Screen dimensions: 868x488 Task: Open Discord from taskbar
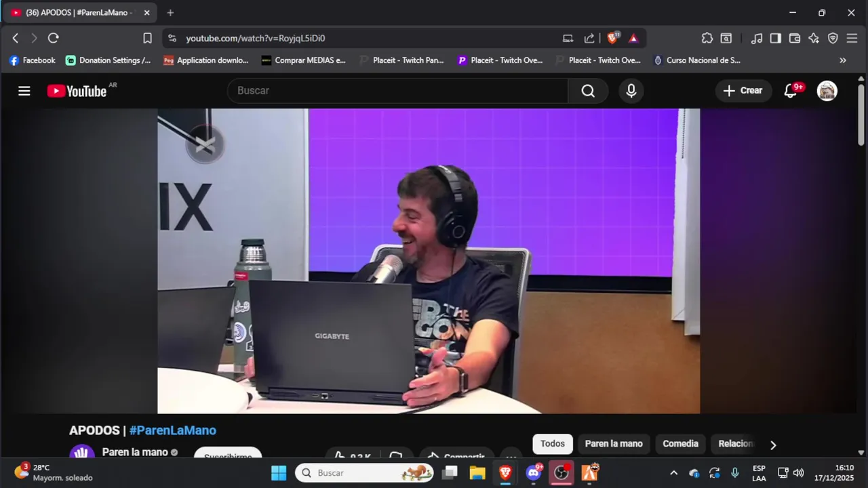click(x=534, y=472)
